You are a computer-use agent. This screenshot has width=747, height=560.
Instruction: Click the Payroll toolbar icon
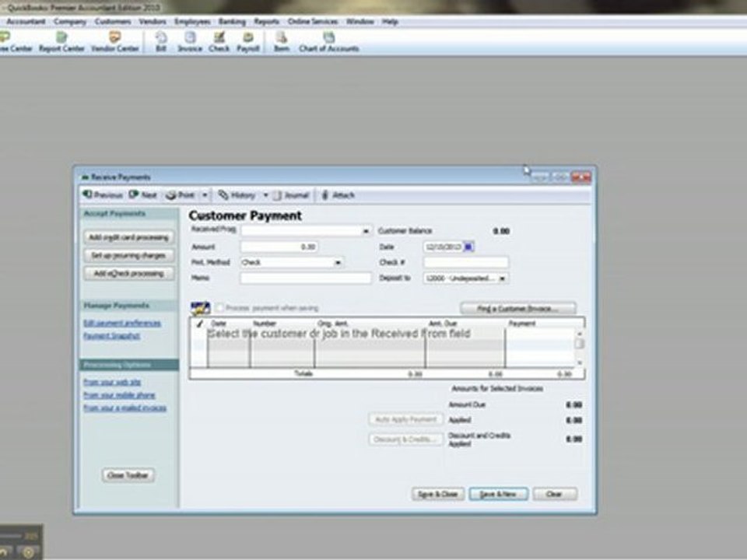tap(247, 41)
